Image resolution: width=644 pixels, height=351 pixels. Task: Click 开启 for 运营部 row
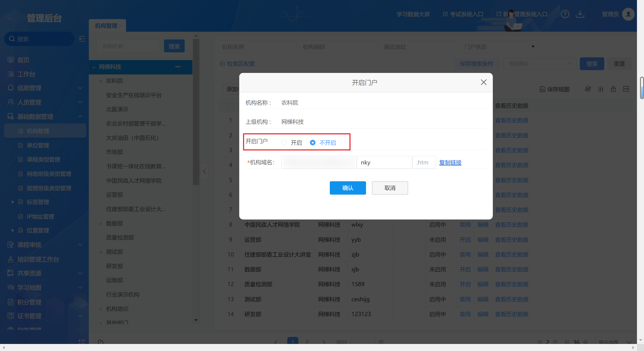point(465,240)
